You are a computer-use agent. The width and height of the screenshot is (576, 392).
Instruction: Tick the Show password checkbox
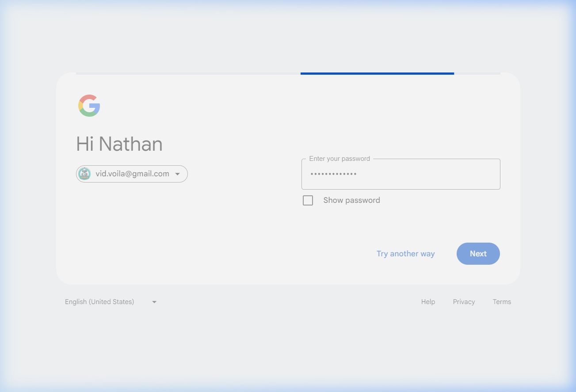click(x=308, y=201)
